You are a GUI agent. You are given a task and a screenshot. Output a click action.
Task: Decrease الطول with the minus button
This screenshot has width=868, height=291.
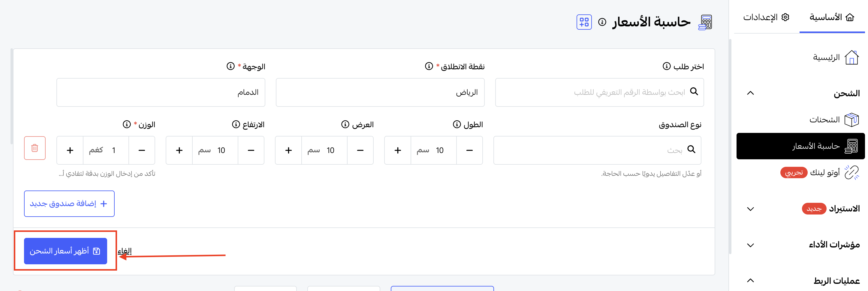click(x=469, y=150)
